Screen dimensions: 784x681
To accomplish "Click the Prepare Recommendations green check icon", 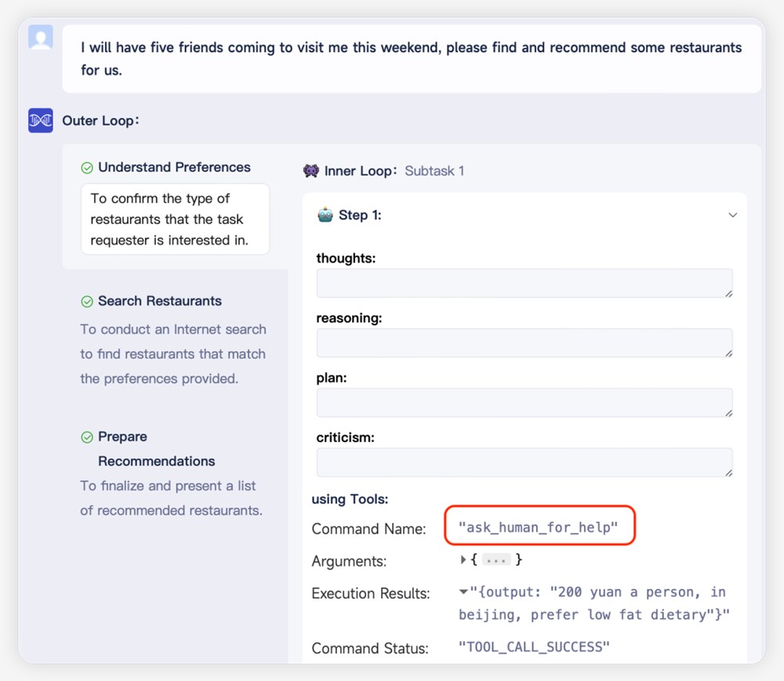I will [x=87, y=437].
